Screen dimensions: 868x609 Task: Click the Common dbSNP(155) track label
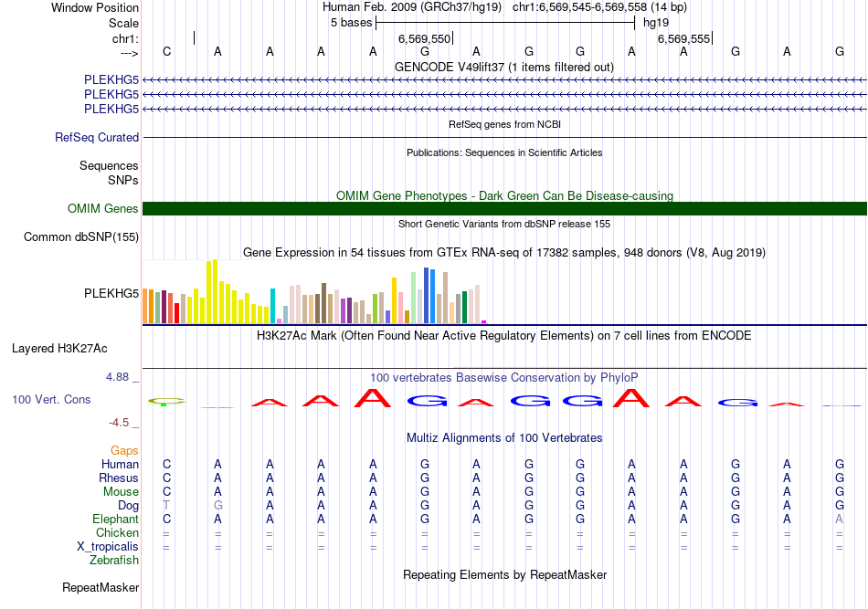81,236
